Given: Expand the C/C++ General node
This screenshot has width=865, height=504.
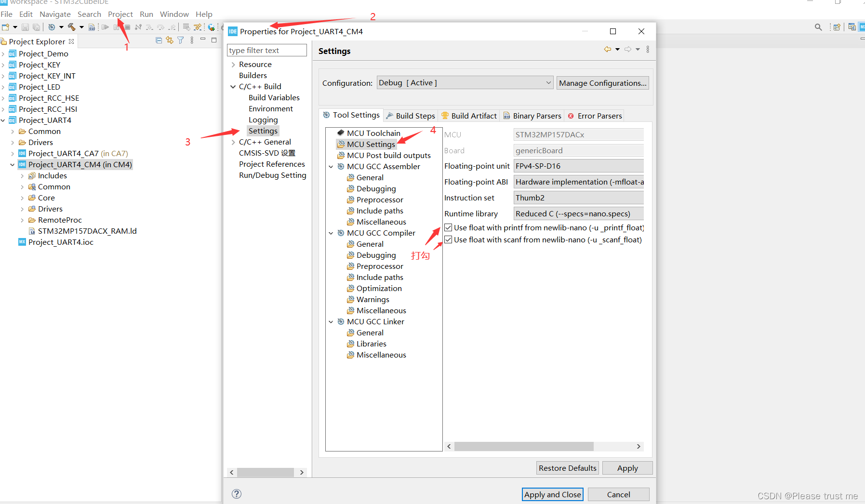Looking at the screenshot, I should [233, 142].
